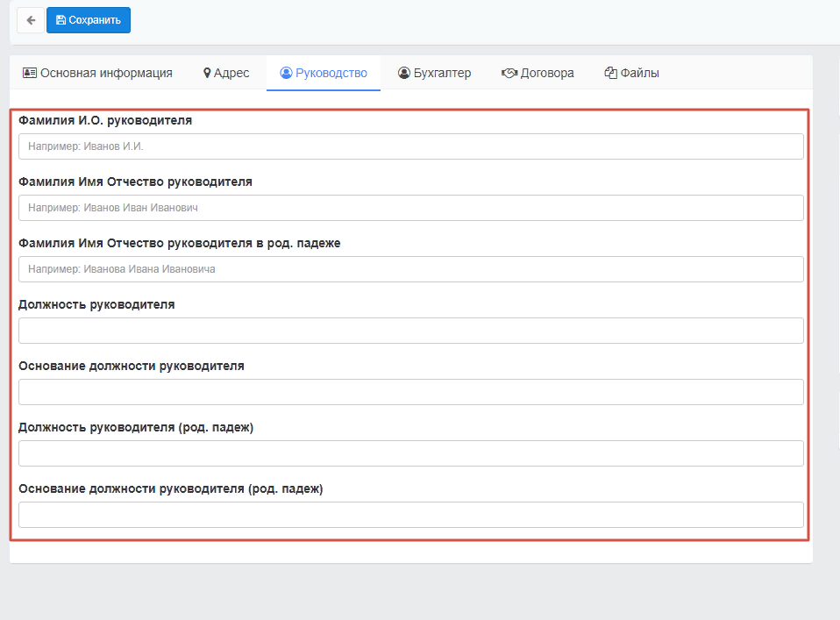This screenshot has height=620, width=840.
Task: Open the Бухгалтер tab
Action: coord(434,73)
